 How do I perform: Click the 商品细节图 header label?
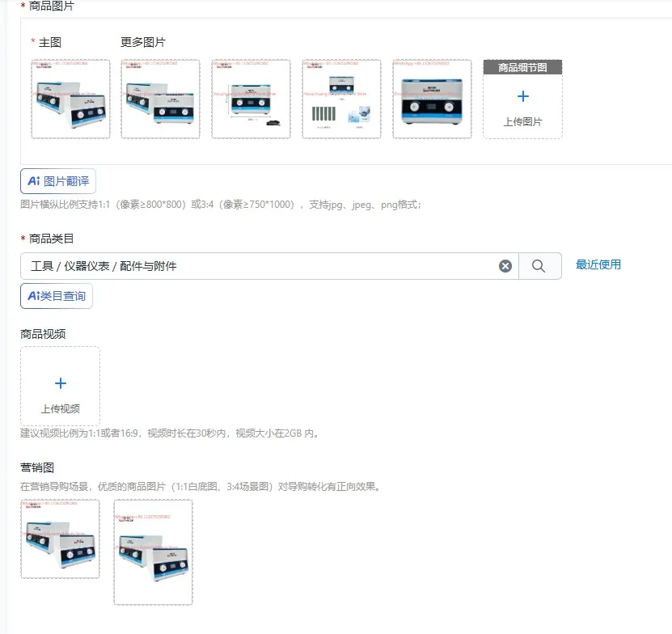pyautogui.click(x=523, y=67)
